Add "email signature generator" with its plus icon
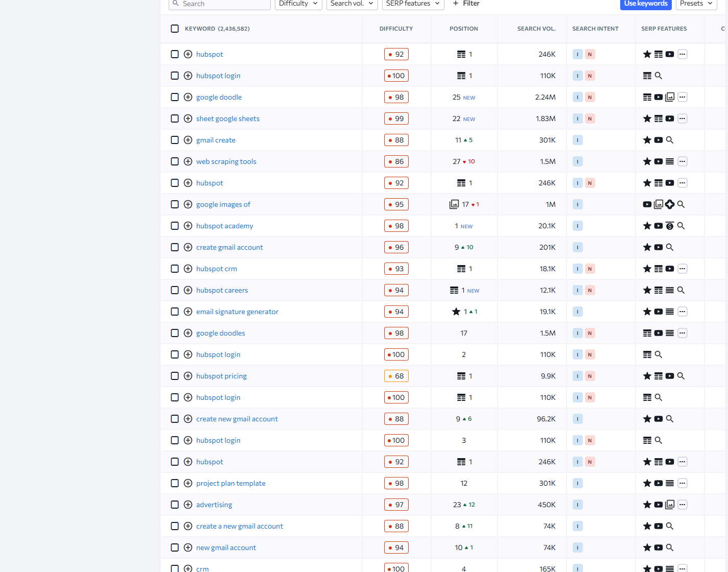Viewport: 728px width, 572px height. pyautogui.click(x=188, y=312)
